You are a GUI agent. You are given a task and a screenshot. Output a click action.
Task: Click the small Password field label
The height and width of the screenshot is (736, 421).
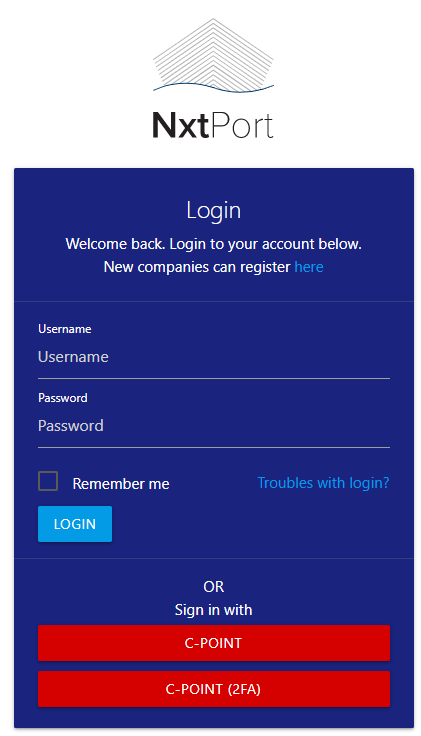click(62, 398)
